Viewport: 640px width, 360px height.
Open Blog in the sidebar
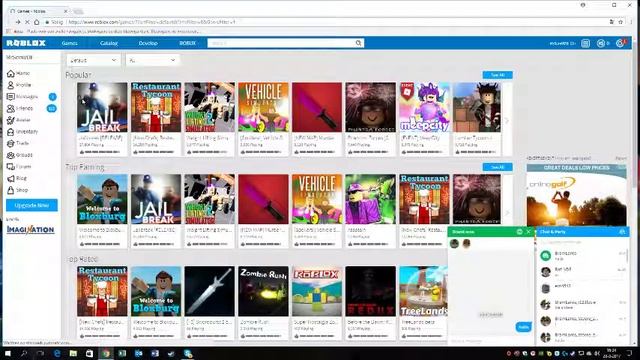17,178
